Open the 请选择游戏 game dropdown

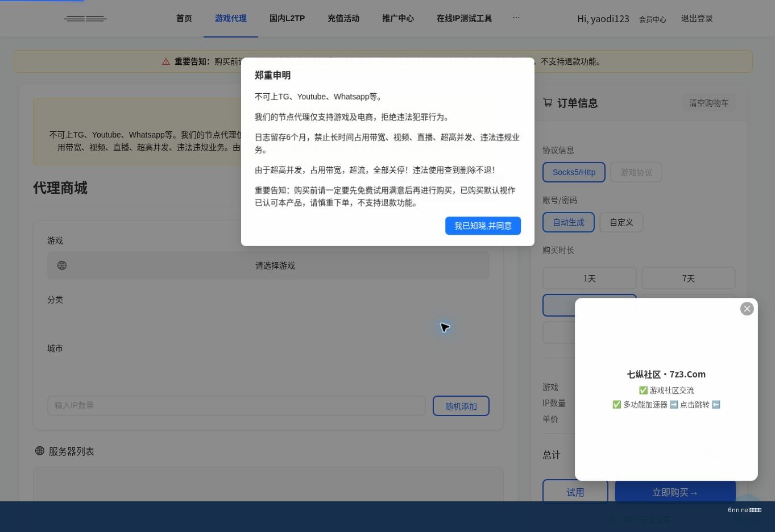pyautogui.click(x=268, y=265)
